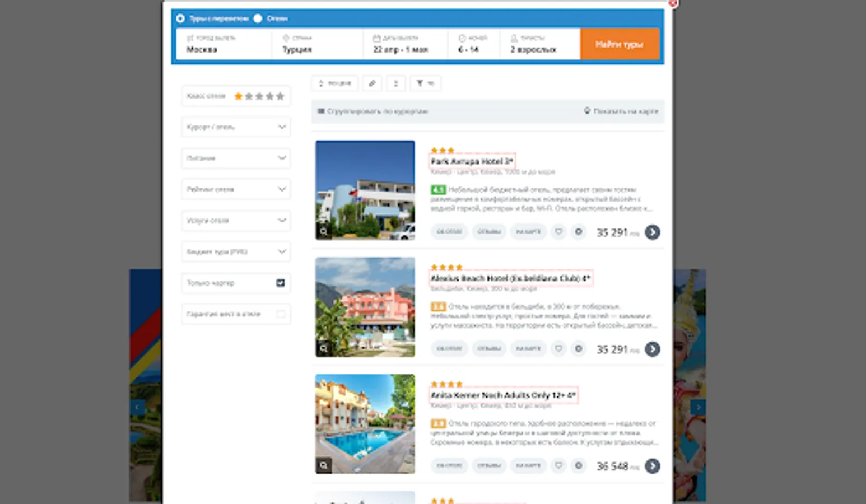Click arrow next to Alexius Beach Hotel price
866x504 pixels.
coord(653,349)
